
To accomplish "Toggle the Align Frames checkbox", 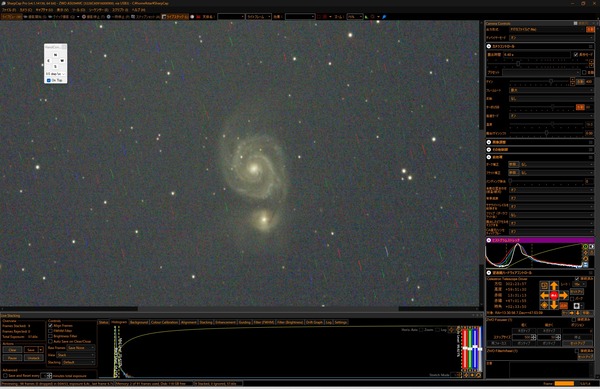I will (50, 326).
